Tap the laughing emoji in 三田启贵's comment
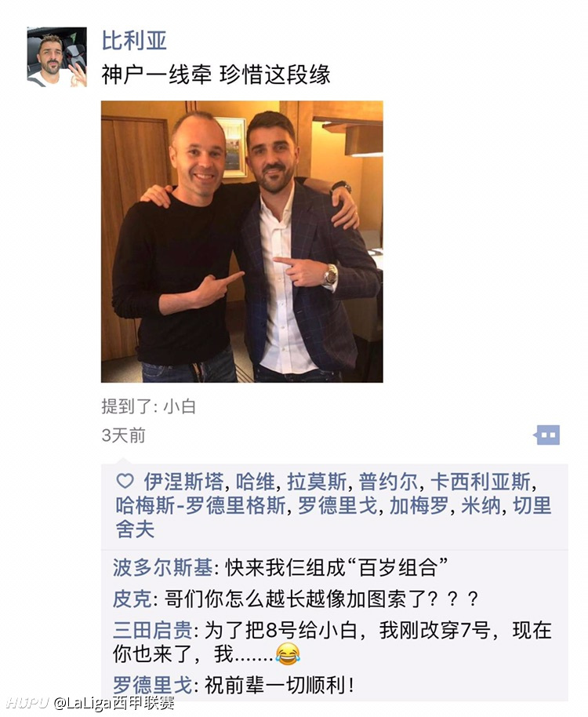Screen dimensions: 588x717 coord(288,654)
